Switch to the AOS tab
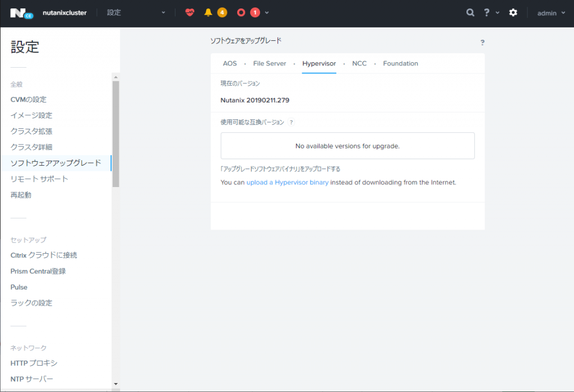Image resolution: width=574 pixels, height=392 pixels. coord(230,63)
